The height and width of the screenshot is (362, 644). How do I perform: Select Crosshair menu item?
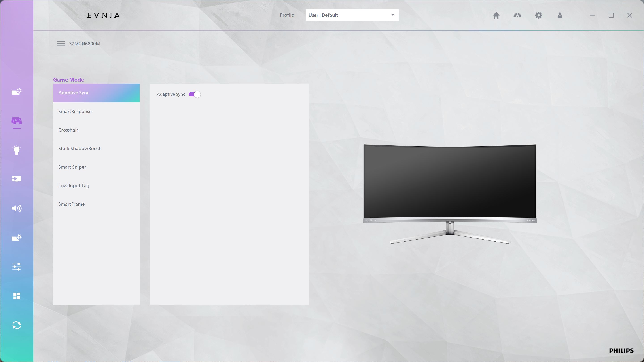96,130
